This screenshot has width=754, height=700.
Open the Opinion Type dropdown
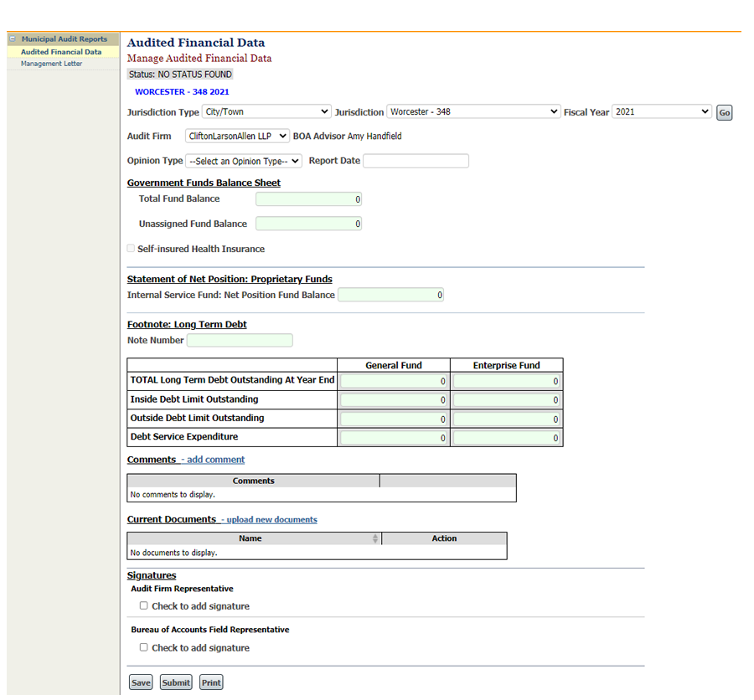243,161
